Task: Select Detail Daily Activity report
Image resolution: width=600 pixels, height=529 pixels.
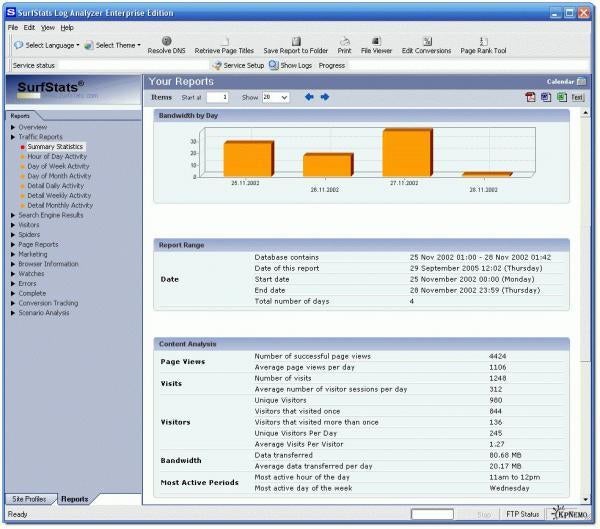Action: tap(55, 186)
